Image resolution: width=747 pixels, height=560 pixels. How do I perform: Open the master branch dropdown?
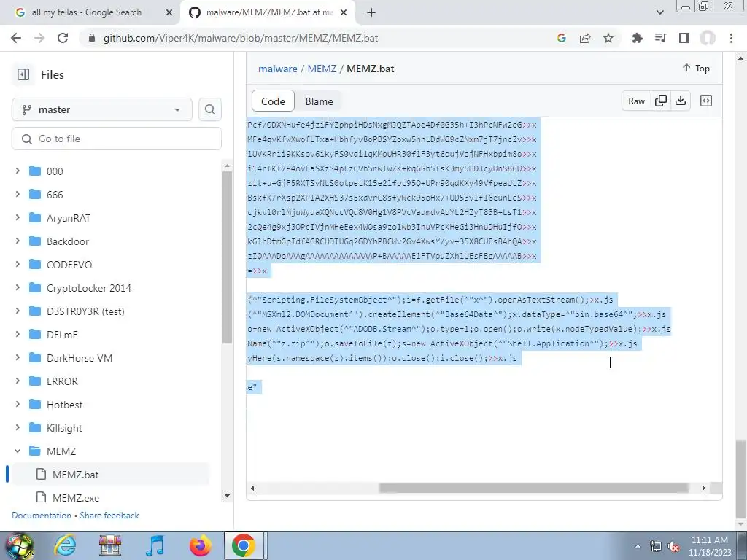[102, 109]
